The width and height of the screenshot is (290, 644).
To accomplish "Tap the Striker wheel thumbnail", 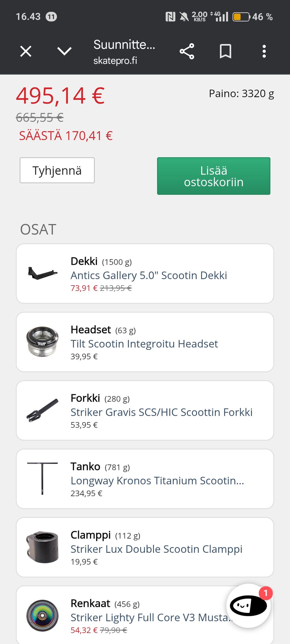I will [x=42, y=616].
